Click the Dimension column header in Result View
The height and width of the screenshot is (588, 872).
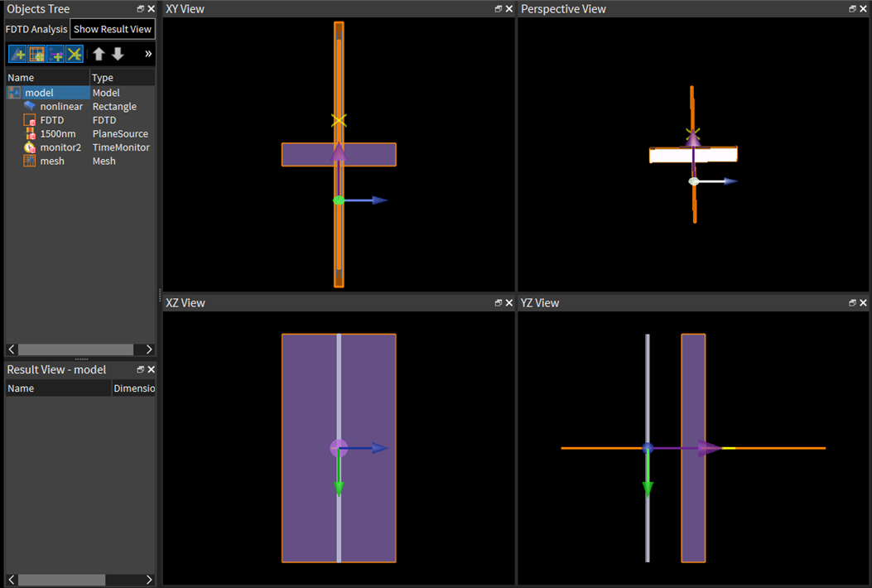pyautogui.click(x=133, y=388)
